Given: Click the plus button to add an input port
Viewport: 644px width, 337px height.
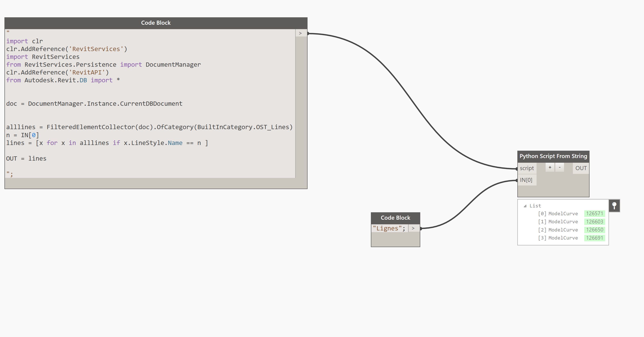Looking at the screenshot, I should coord(550,167).
